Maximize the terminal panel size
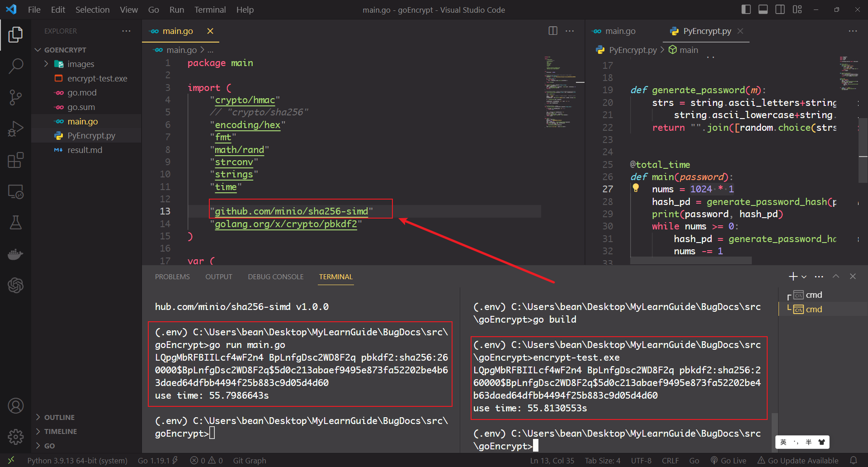This screenshot has width=868, height=467. (836, 276)
